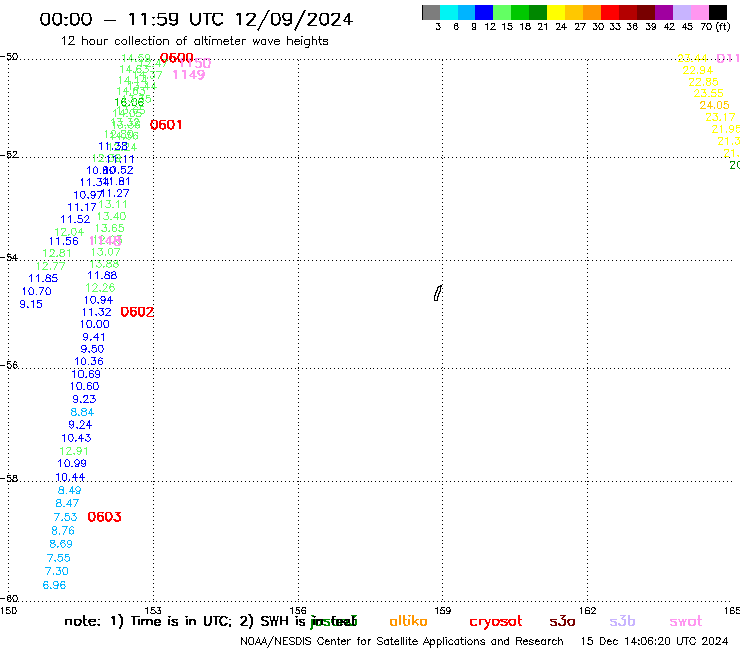Click the pink swatch in the legend bar
Viewport: 740px width, 650px height.
coord(700,12)
